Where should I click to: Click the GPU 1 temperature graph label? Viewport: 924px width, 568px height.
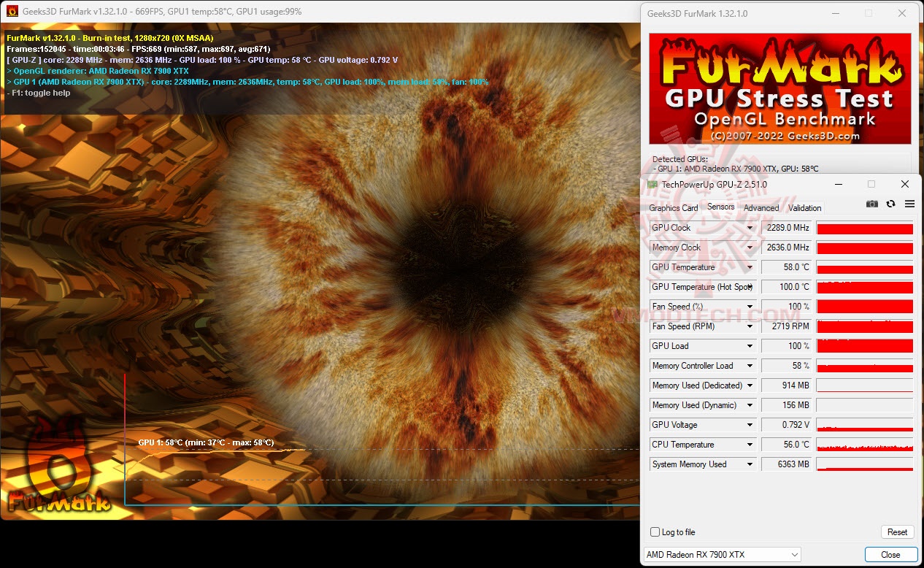(207, 442)
